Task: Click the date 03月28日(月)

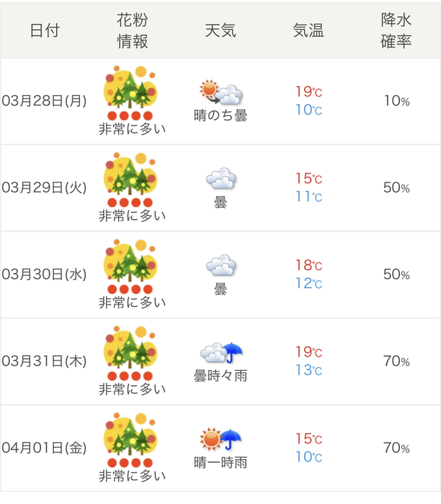Action: [44, 101]
